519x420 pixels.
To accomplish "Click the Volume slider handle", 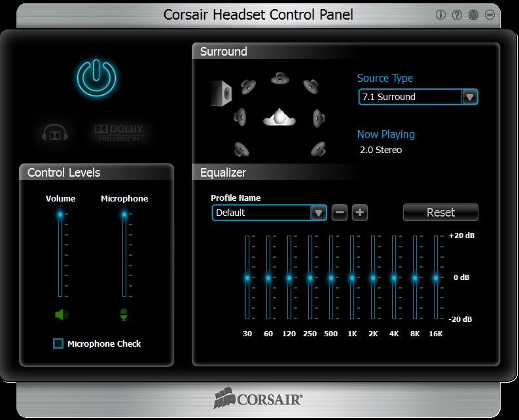I will tap(60, 214).
